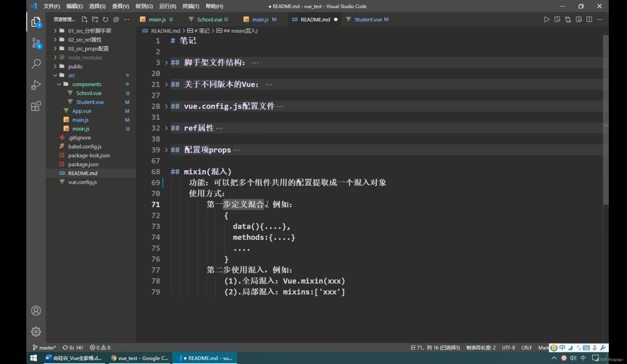Collapse all folders in explorer

click(116, 19)
